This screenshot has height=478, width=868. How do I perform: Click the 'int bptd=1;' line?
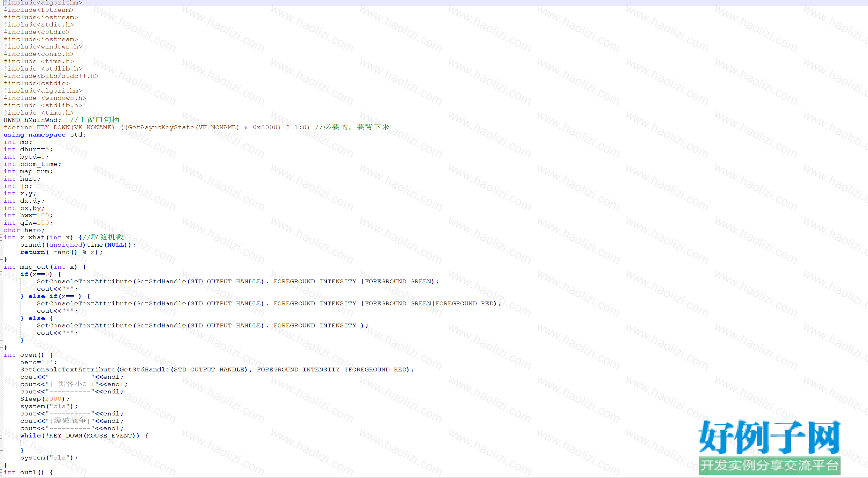pos(26,157)
